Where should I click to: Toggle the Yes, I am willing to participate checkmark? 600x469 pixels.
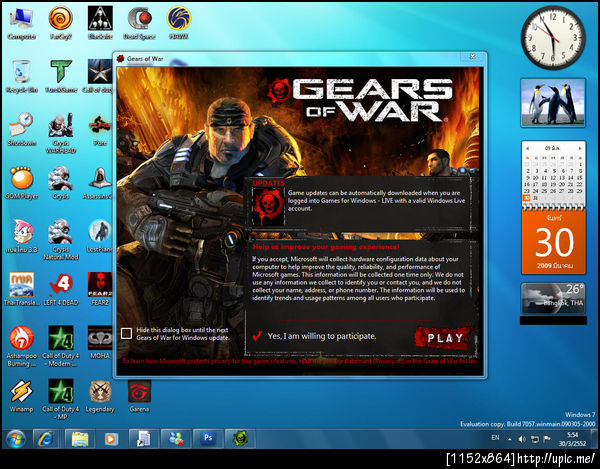[257, 336]
